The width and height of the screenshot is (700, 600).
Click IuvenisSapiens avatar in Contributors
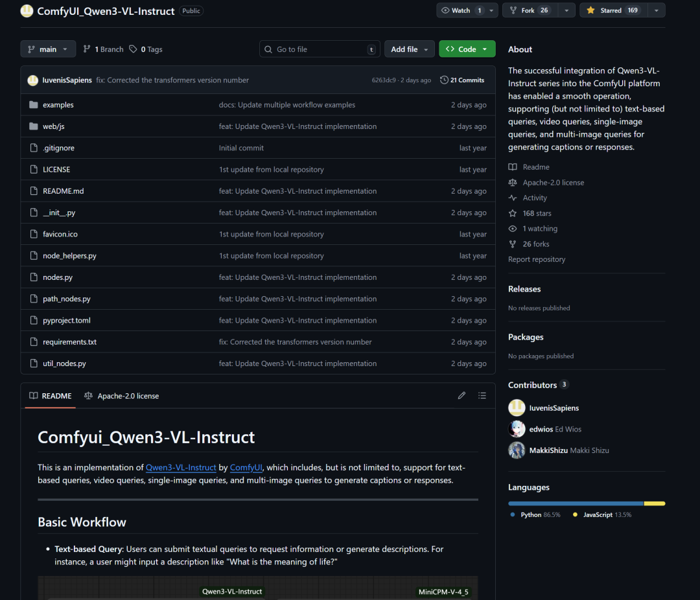click(517, 408)
